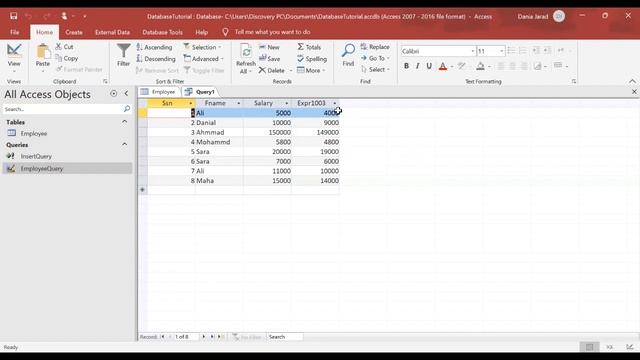The image size is (640, 360).
Task: Switch to the Employee document tab
Action: click(x=159, y=92)
